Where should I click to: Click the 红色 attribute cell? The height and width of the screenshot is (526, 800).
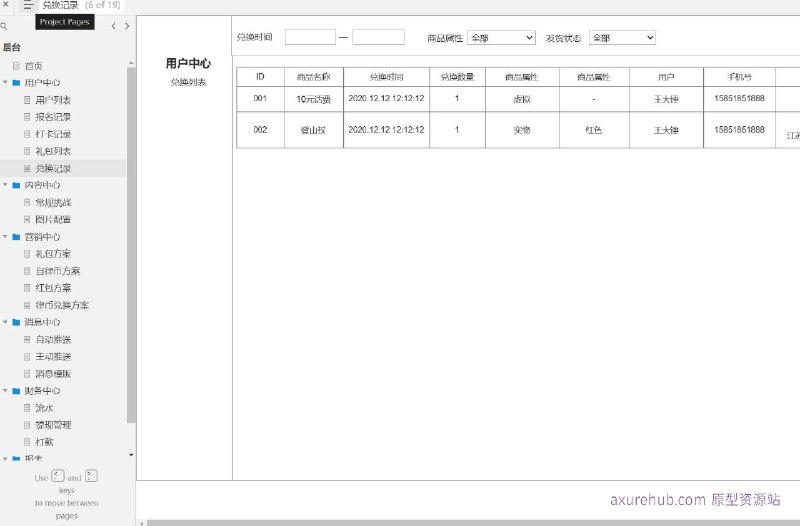(594, 131)
